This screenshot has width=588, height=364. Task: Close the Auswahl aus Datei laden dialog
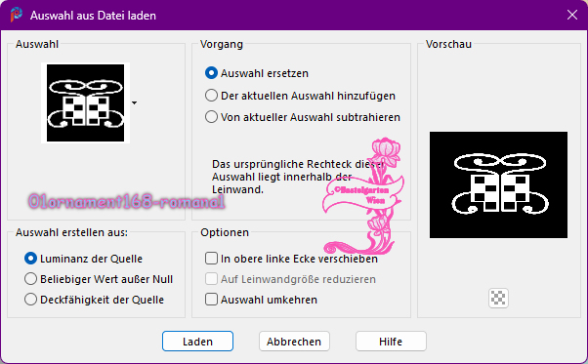(x=571, y=15)
